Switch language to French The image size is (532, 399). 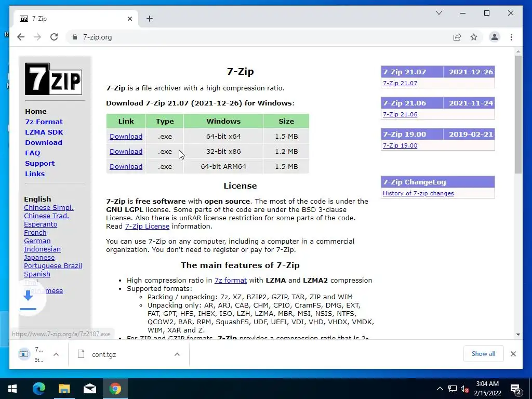35,232
